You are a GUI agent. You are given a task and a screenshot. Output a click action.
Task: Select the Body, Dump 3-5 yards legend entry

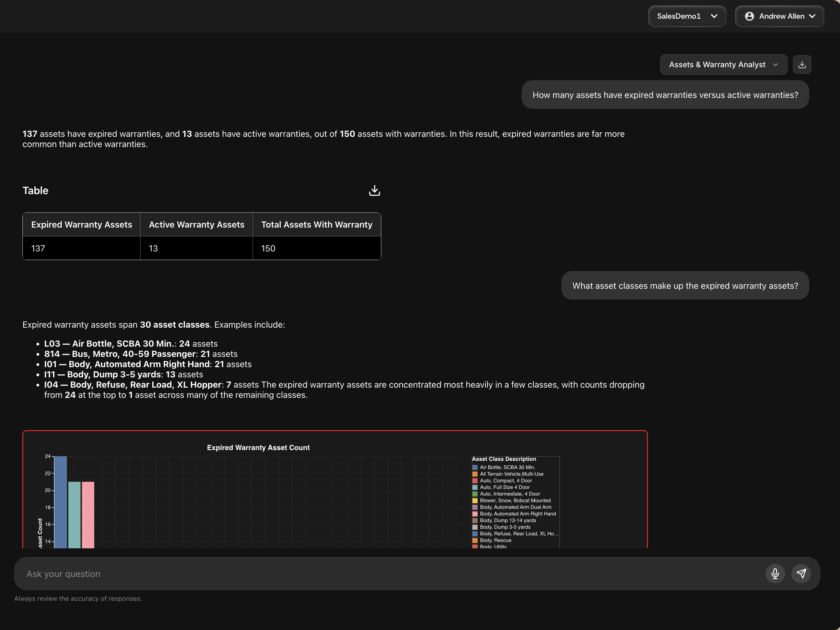(501, 527)
